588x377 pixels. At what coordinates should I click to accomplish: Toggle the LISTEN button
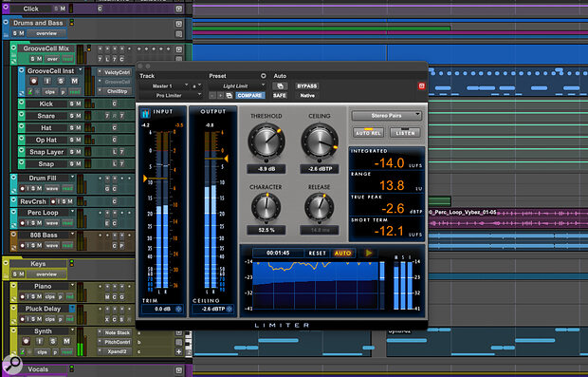405,133
